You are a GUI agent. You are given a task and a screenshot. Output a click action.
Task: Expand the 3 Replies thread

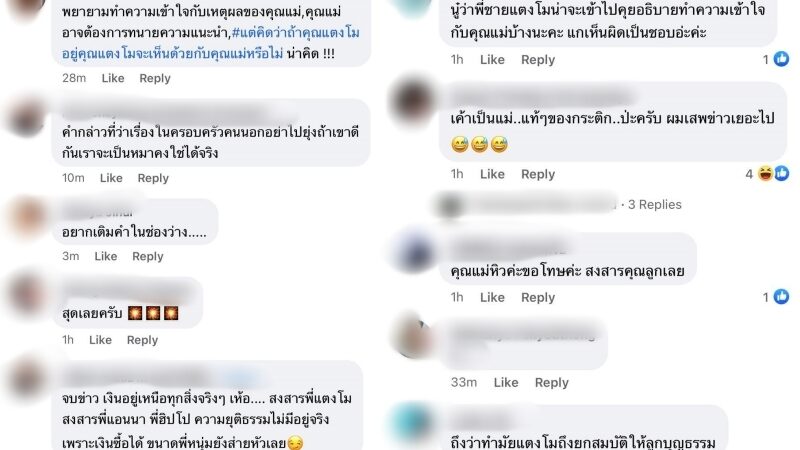pos(655,205)
